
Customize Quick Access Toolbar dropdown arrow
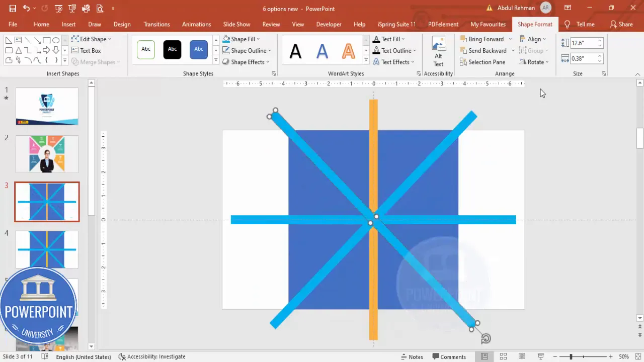click(113, 9)
